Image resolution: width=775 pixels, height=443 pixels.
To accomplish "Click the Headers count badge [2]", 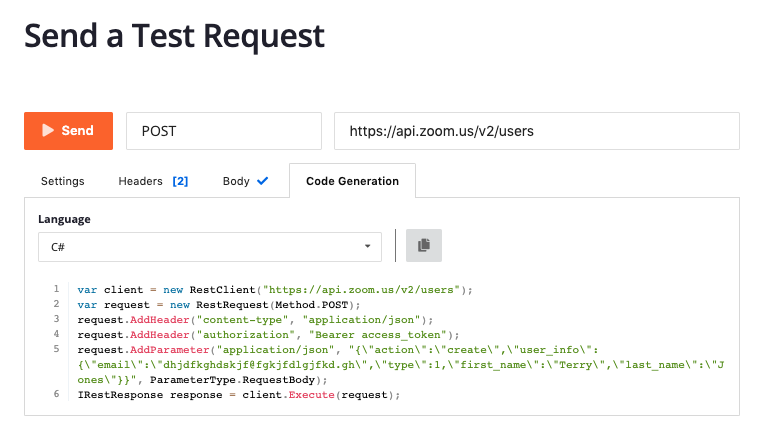I will pos(180,182).
